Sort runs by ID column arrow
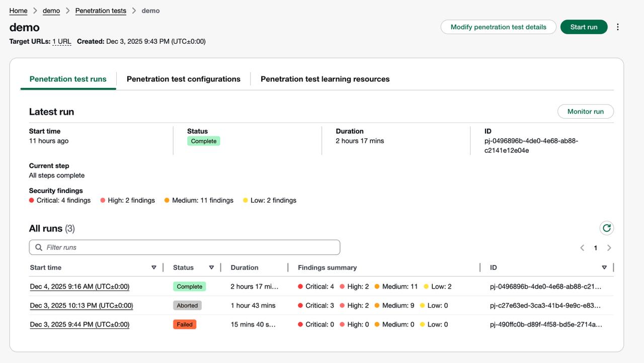Viewport: 644px width, 363px height. (x=604, y=267)
